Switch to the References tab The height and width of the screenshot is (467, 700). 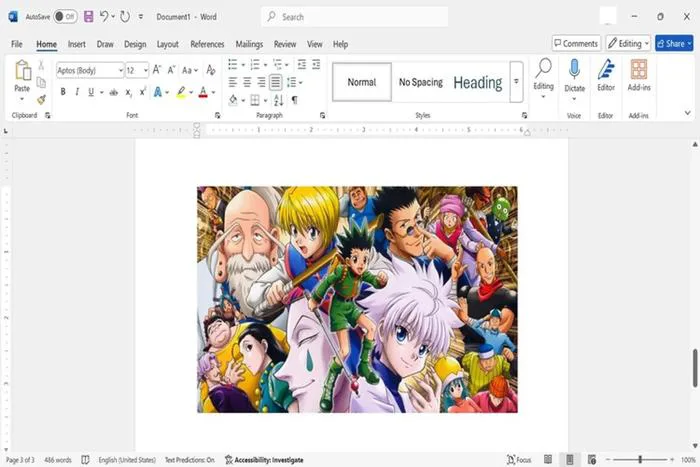pos(207,44)
